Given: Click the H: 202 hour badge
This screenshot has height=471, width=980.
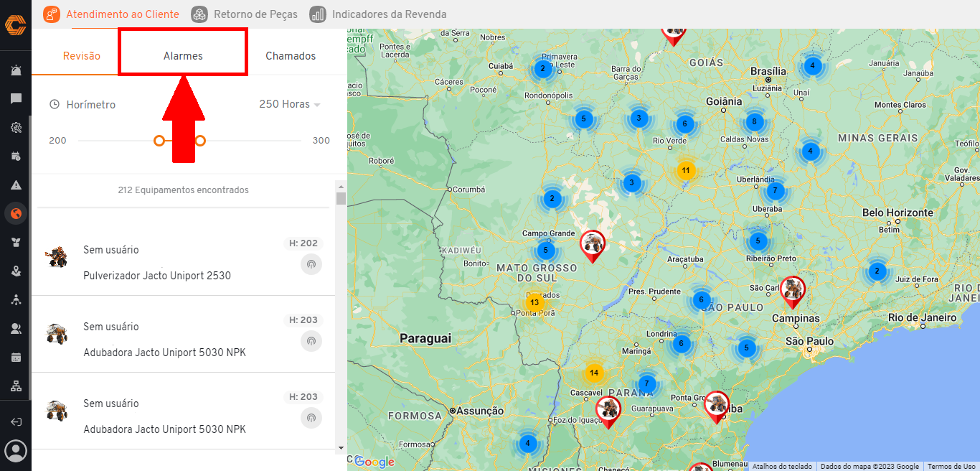Looking at the screenshot, I should click(303, 243).
